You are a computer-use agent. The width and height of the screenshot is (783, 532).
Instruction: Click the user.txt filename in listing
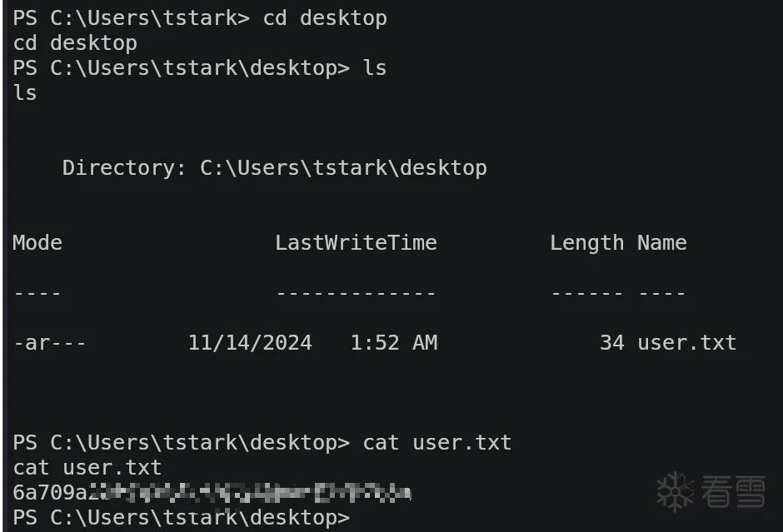coord(687,343)
